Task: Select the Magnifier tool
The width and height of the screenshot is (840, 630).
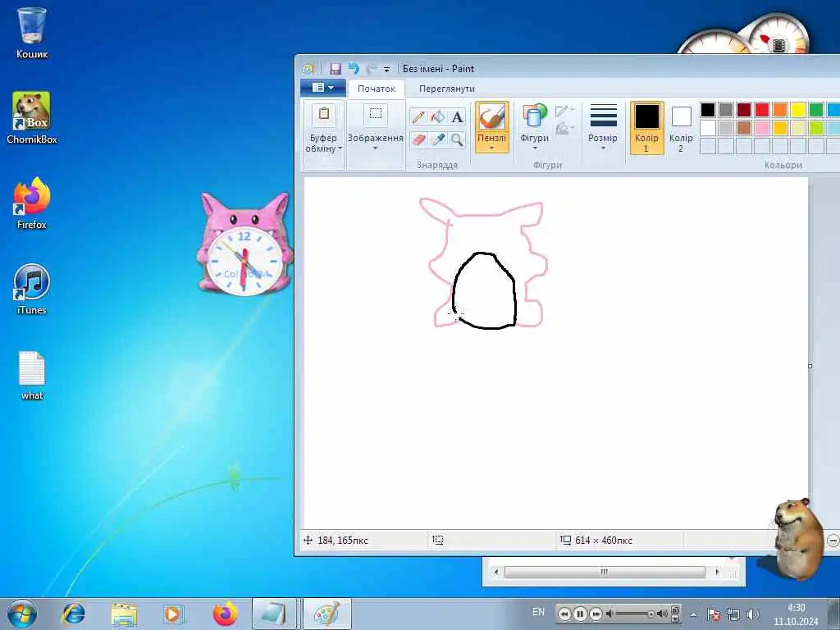Action: [457, 139]
